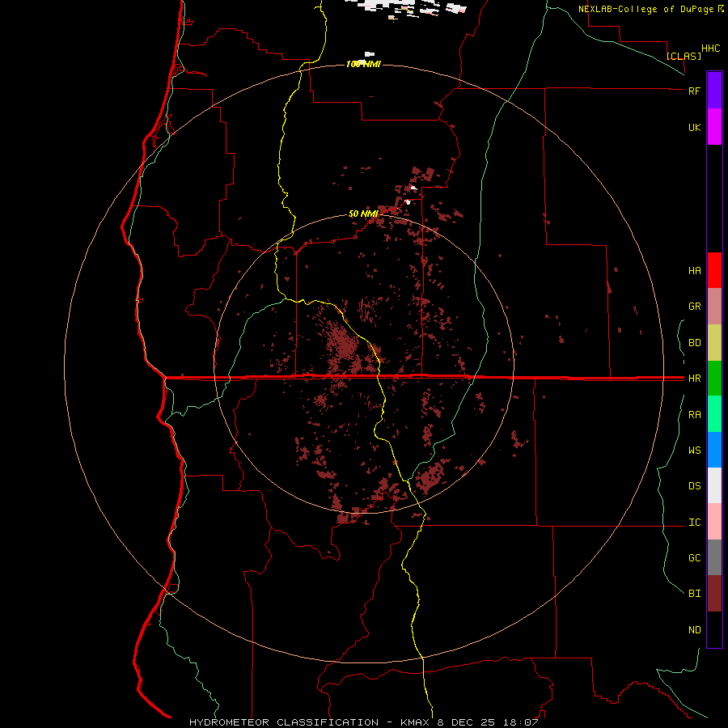Image resolution: width=728 pixels, height=728 pixels.
Task: Click the HA legend label text
Action: click(694, 270)
